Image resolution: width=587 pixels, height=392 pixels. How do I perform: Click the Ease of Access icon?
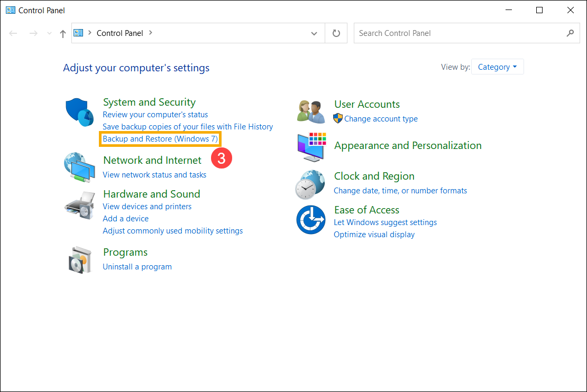(311, 219)
